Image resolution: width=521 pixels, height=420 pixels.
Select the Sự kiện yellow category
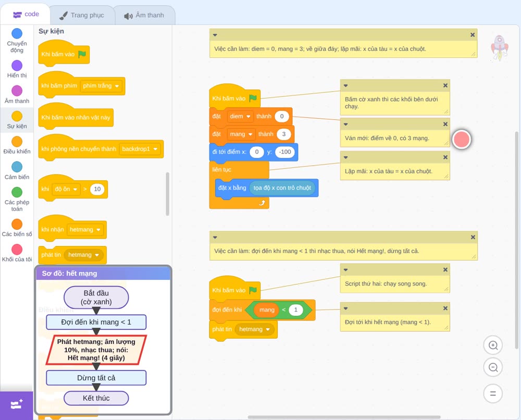click(x=17, y=116)
